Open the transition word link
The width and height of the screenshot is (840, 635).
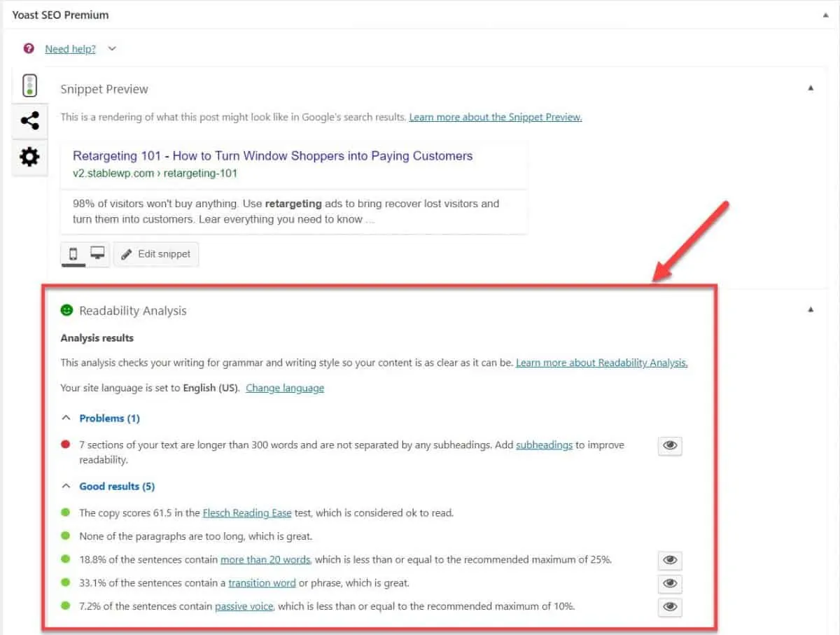click(262, 582)
